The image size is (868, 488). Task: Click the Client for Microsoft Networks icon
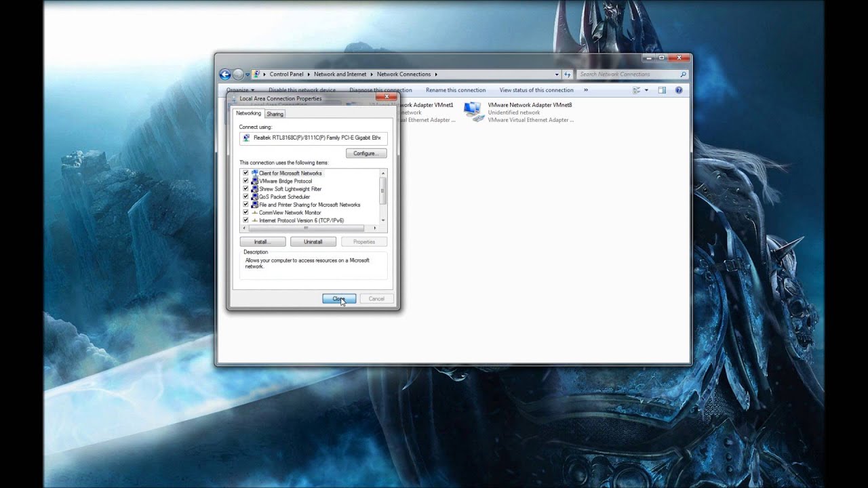255,174
